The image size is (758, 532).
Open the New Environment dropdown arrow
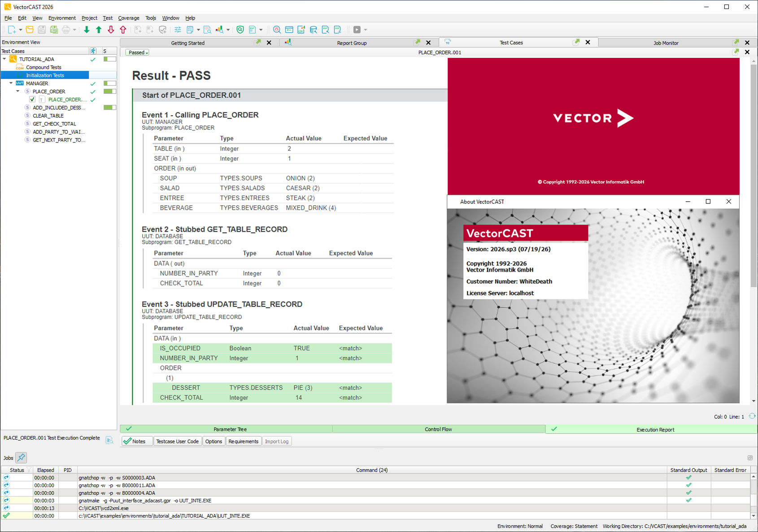click(21, 30)
